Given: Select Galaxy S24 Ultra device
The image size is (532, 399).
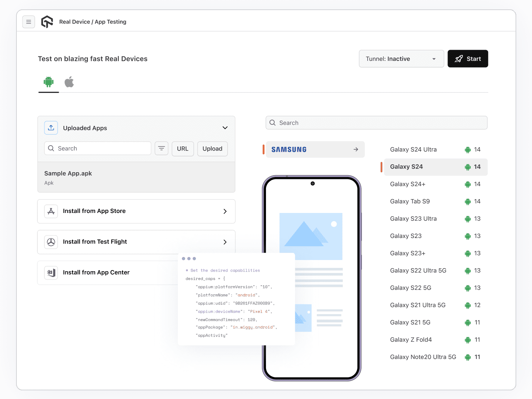Looking at the screenshot, I should coord(436,149).
